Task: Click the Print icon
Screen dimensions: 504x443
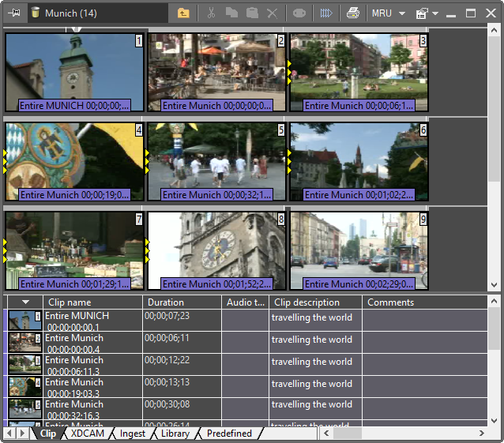Action: 352,13
